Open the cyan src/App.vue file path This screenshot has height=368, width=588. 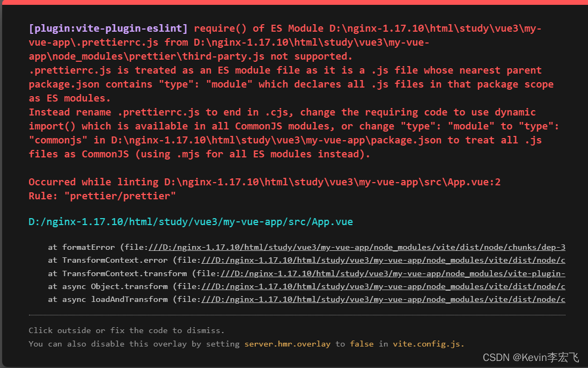(x=190, y=222)
